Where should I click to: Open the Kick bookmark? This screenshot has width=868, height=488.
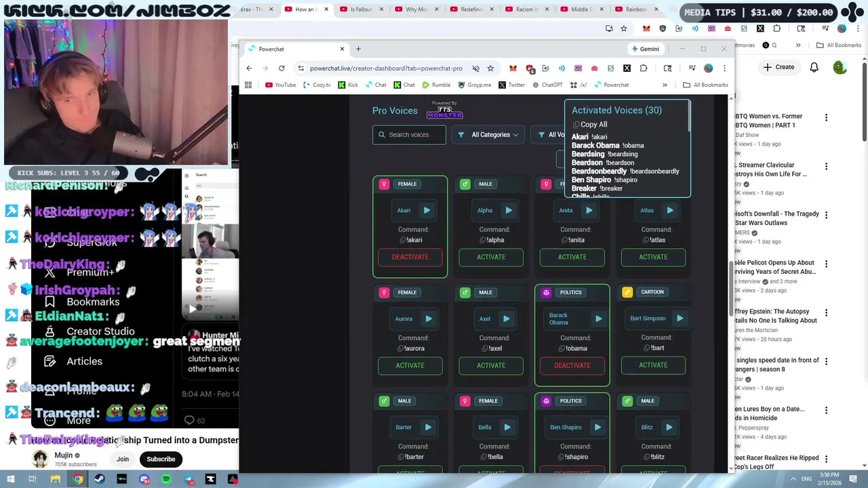tap(348, 85)
